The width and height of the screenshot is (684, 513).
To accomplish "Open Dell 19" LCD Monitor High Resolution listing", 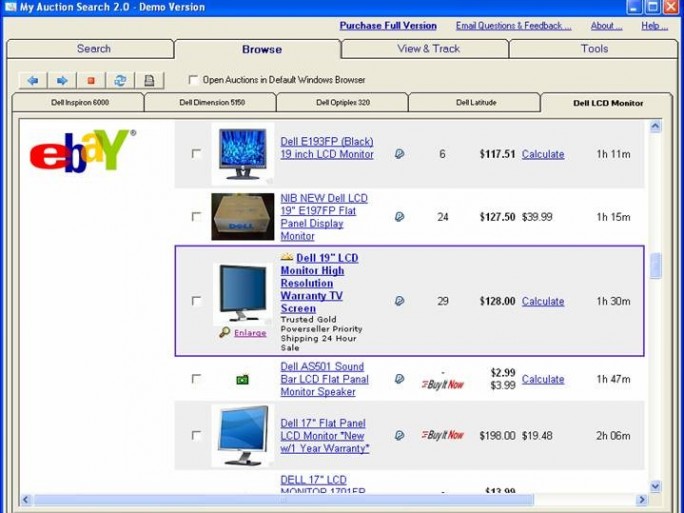I will [319, 283].
